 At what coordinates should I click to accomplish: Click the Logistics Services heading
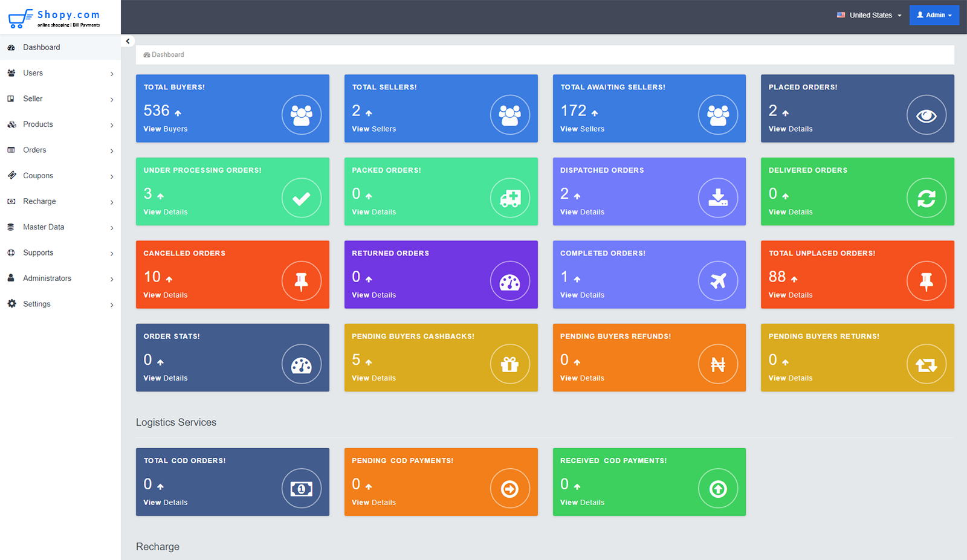[x=176, y=422]
